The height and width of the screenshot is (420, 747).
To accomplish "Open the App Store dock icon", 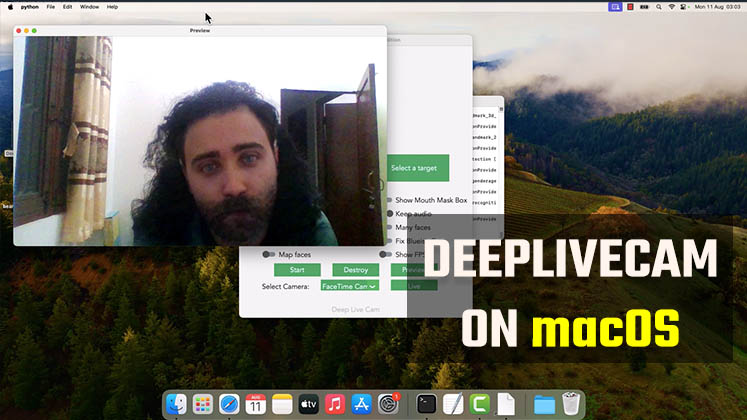I will 362,404.
